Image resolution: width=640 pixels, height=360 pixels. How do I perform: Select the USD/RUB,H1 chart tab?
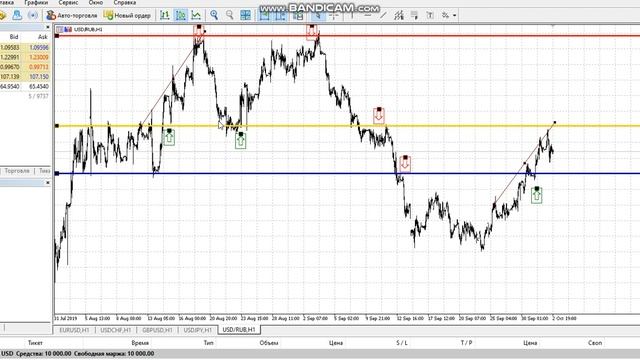coord(239,329)
